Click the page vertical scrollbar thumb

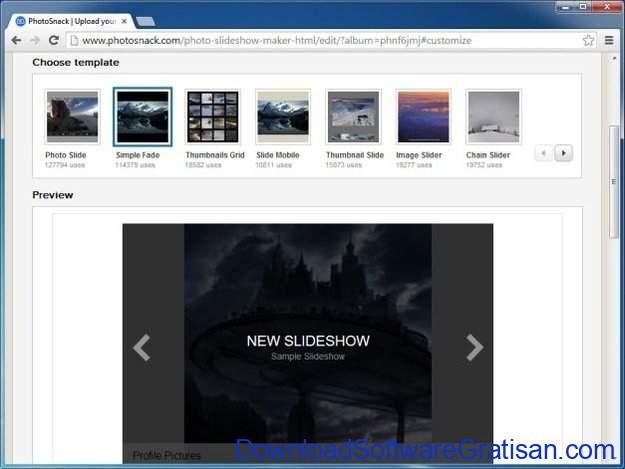[x=614, y=182]
